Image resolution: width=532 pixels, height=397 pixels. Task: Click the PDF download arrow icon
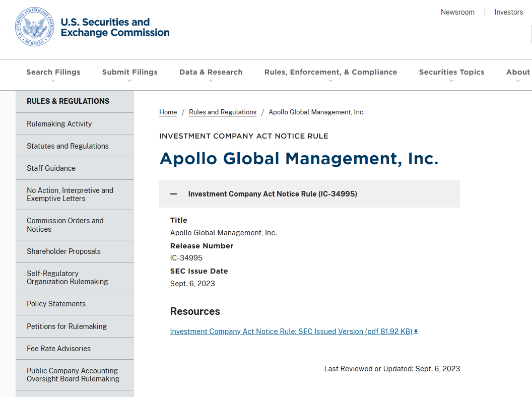pyautogui.click(x=416, y=332)
